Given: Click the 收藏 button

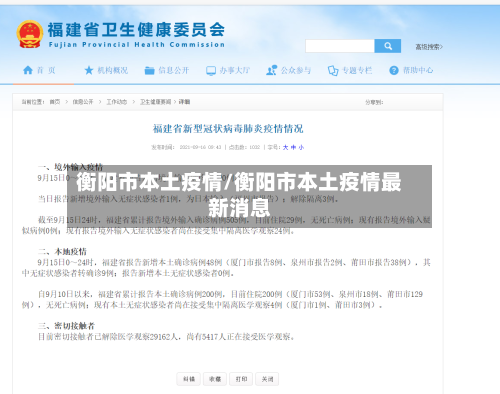Looking at the screenshot, I should 215,379.
